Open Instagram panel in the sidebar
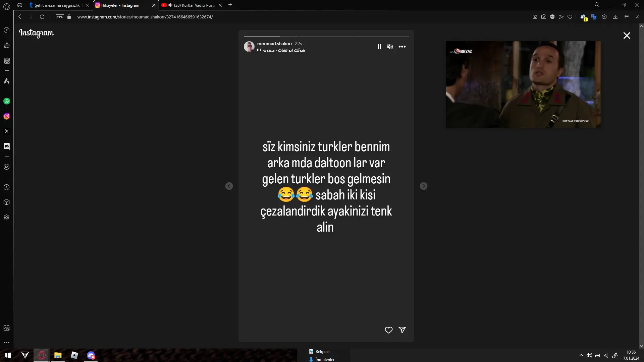This screenshot has height=362, width=644. tap(7, 116)
